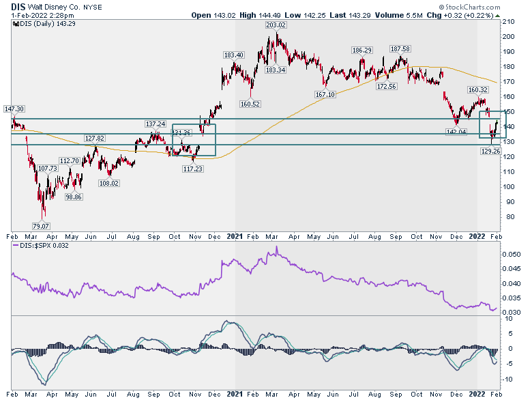Click the 0.045 tick on ratio axis
This screenshot has width=532, height=400.
[512, 269]
